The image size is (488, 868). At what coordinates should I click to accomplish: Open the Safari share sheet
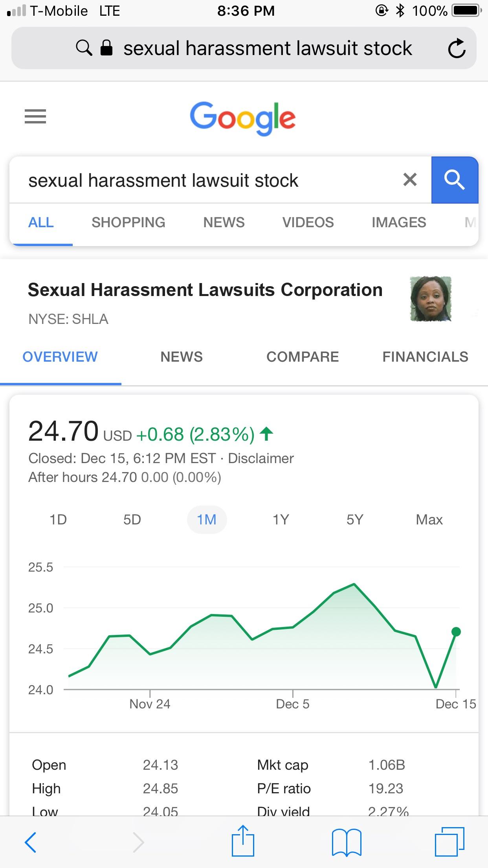tap(243, 841)
